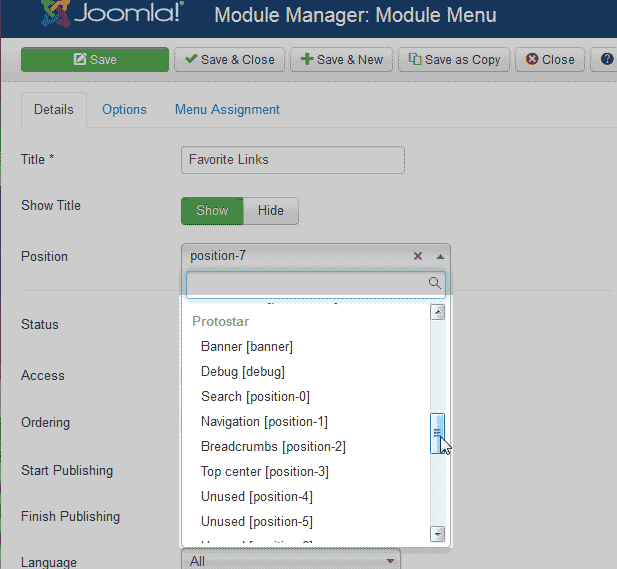
Task: Set Show Title to Show
Action: click(x=212, y=210)
